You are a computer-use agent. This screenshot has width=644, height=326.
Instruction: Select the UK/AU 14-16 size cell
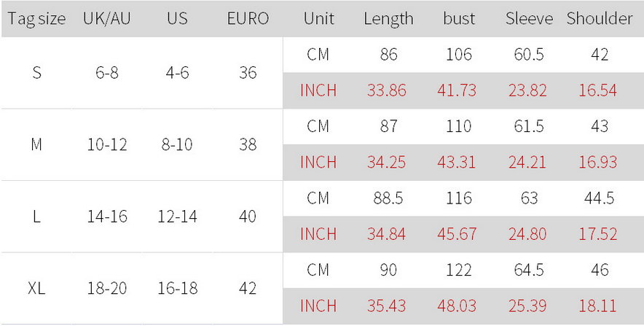pyautogui.click(x=106, y=217)
